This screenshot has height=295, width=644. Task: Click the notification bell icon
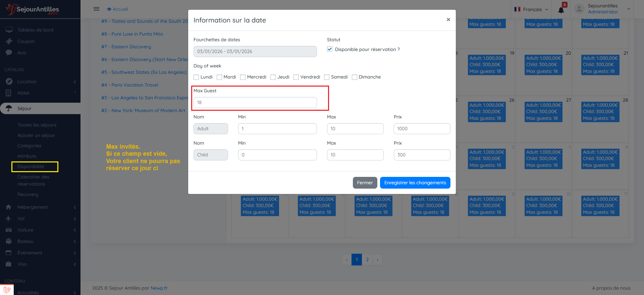click(x=561, y=10)
